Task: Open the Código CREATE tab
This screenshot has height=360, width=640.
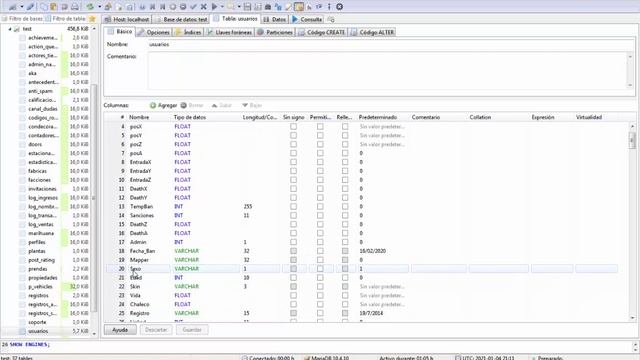Action: [322, 32]
